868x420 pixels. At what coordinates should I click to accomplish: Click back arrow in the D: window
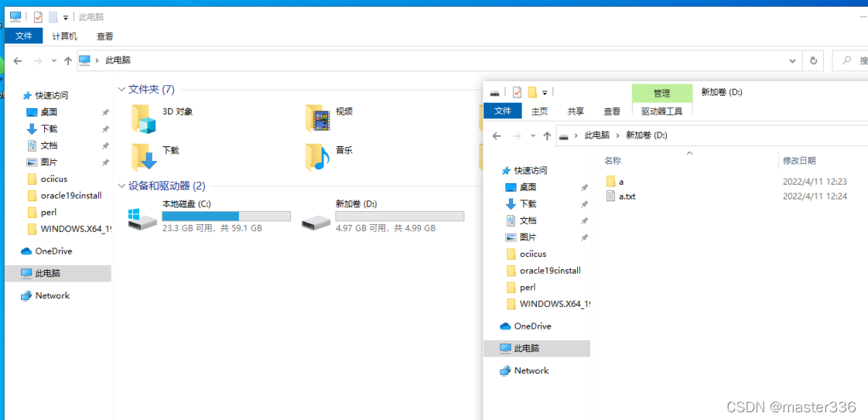coord(497,135)
